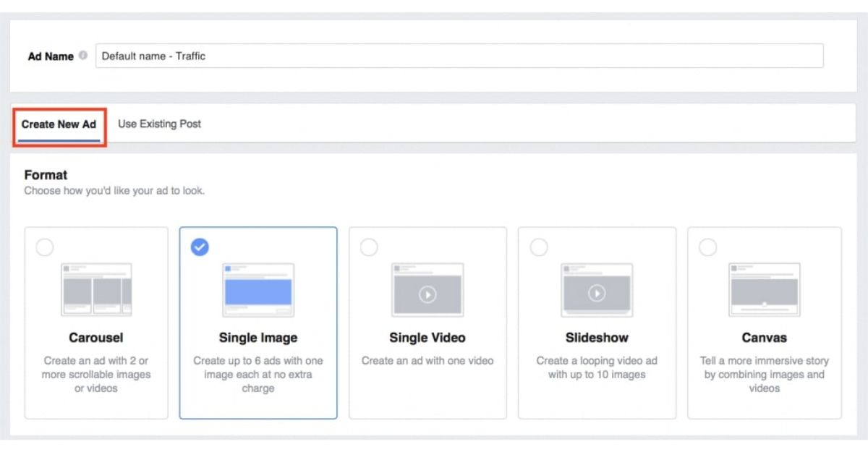Viewport: 868px width, 452px height.
Task: Select the Canvas radio button
Action: point(708,247)
